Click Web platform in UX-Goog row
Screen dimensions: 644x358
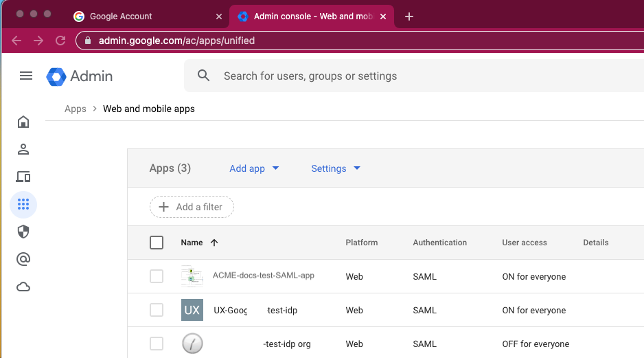coord(354,311)
